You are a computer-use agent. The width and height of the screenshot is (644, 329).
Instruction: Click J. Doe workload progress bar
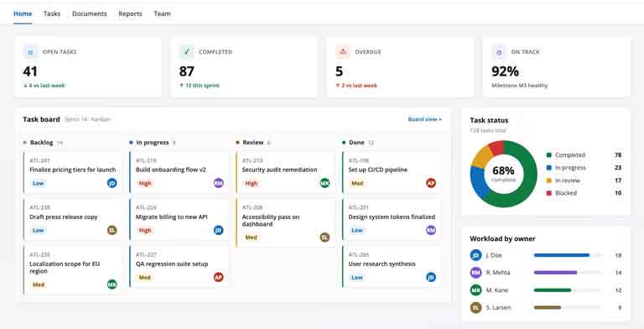(x=568, y=255)
